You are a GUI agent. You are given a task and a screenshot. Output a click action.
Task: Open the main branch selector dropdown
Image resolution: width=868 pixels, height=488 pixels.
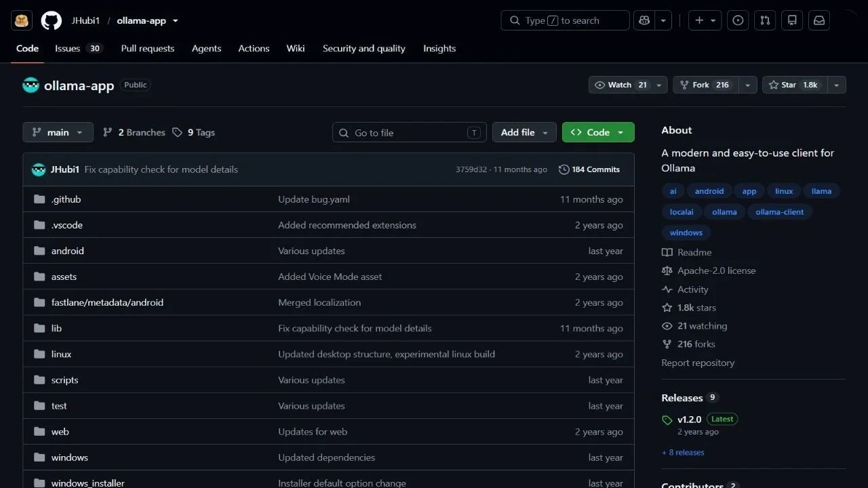58,132
